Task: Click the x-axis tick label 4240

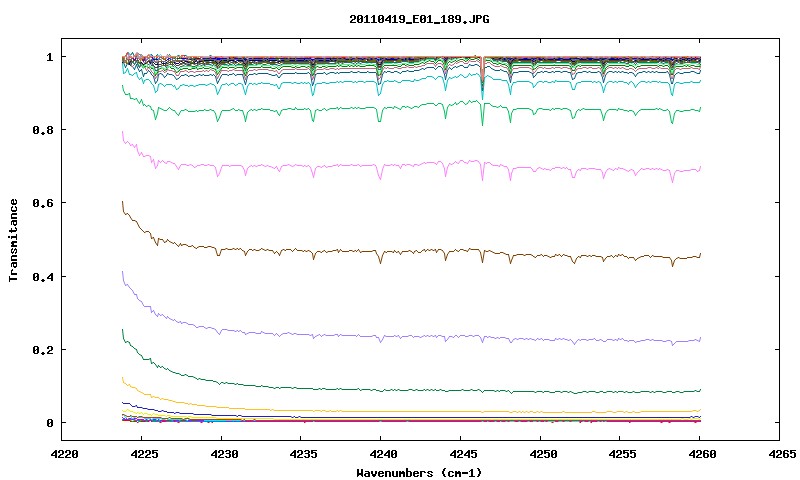Action: (383, 454)
